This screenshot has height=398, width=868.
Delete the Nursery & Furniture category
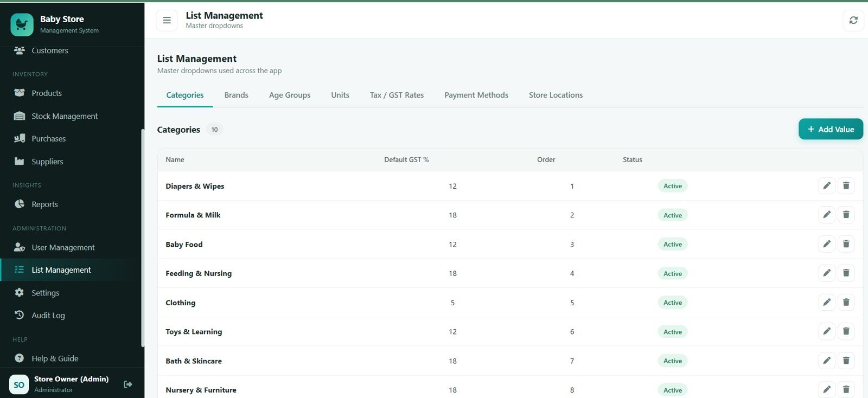point(846,389)
